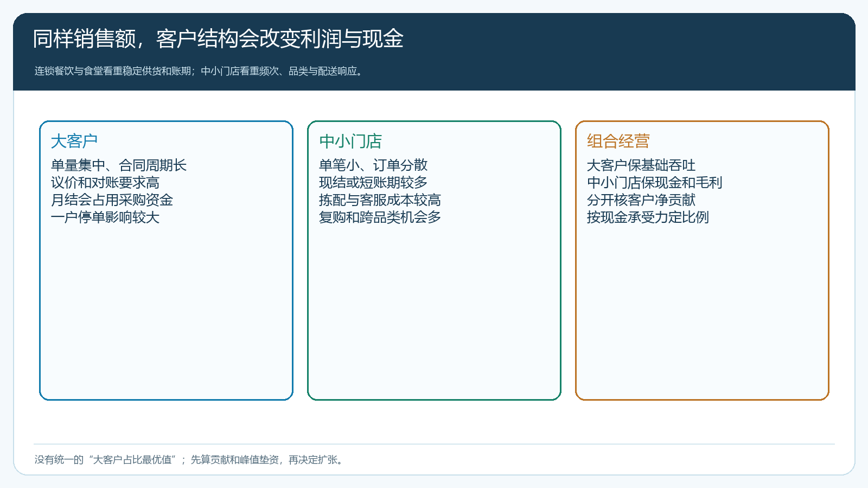Image resolution: width=868 pixels, height=488 pixels.
Task: Click the subtitle starting with 连锁餐饮与食堂
Action: click(199, 71)
